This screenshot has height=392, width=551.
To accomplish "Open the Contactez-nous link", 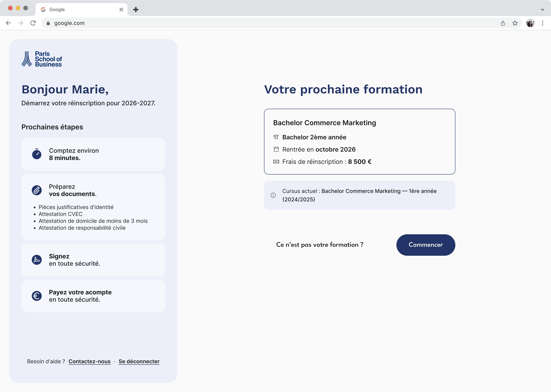I will [90, 361].
